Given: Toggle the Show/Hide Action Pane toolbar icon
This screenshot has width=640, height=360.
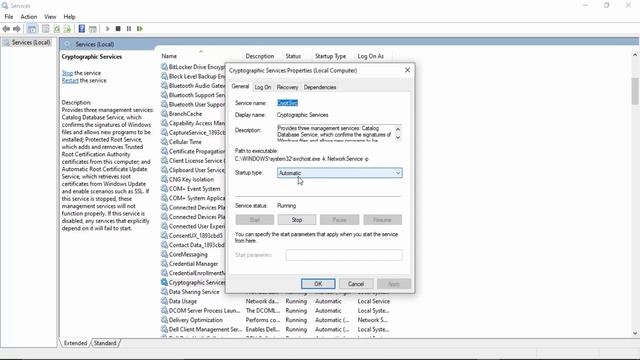Looking at the screenshot, I should point(93,29).
